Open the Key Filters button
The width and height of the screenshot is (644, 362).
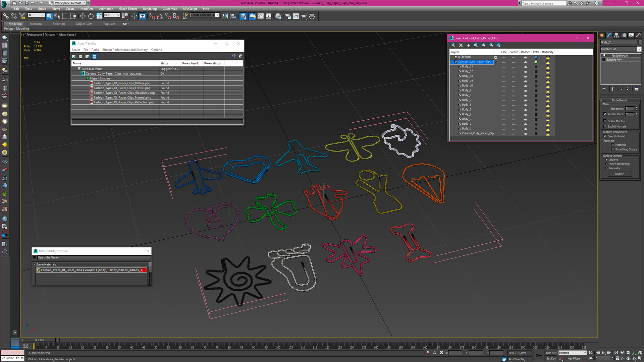pos(576,359)
